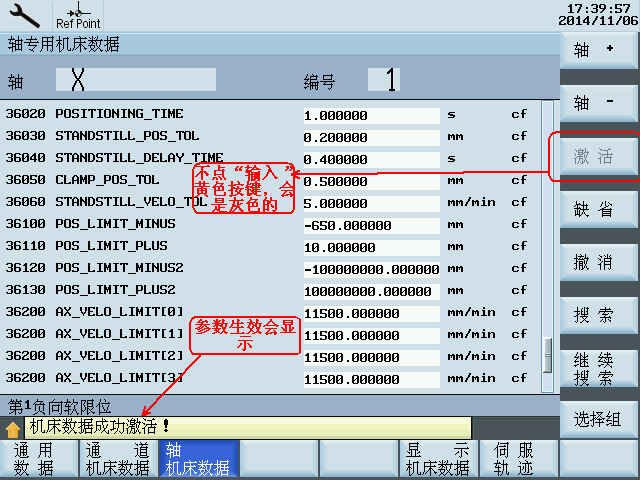The width and height of the screenshot is (640, 480).
Task: Open the 通用数据 general data tab
Action: click(x=39, y=458)
